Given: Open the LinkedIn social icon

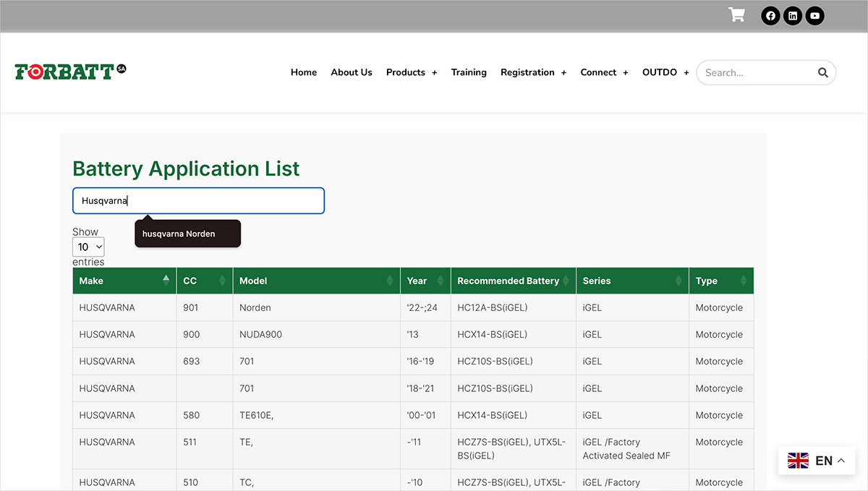Looking at the screenshot, I should click(793, 16).
